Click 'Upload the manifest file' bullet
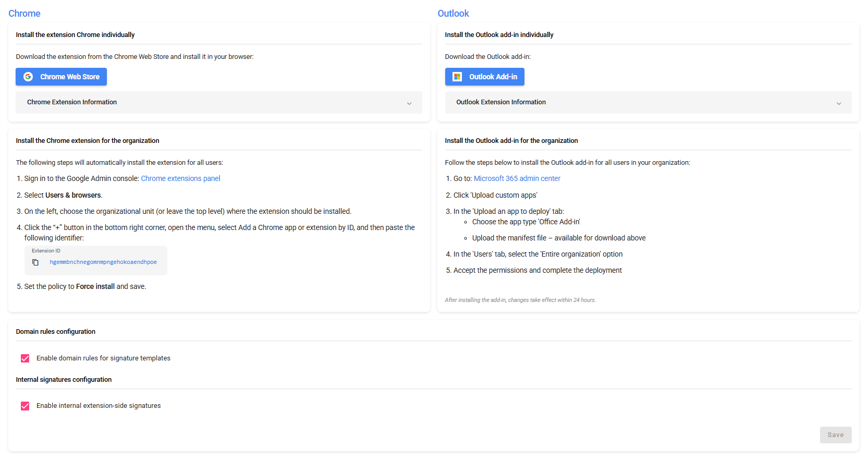The width and height of the screenshot is (868, 459). (559, 238)
